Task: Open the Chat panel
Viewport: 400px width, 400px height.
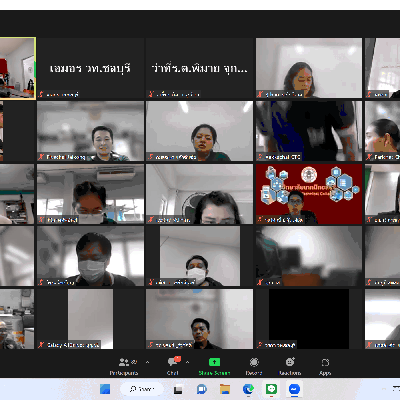Action: click(x=173, y=366)
